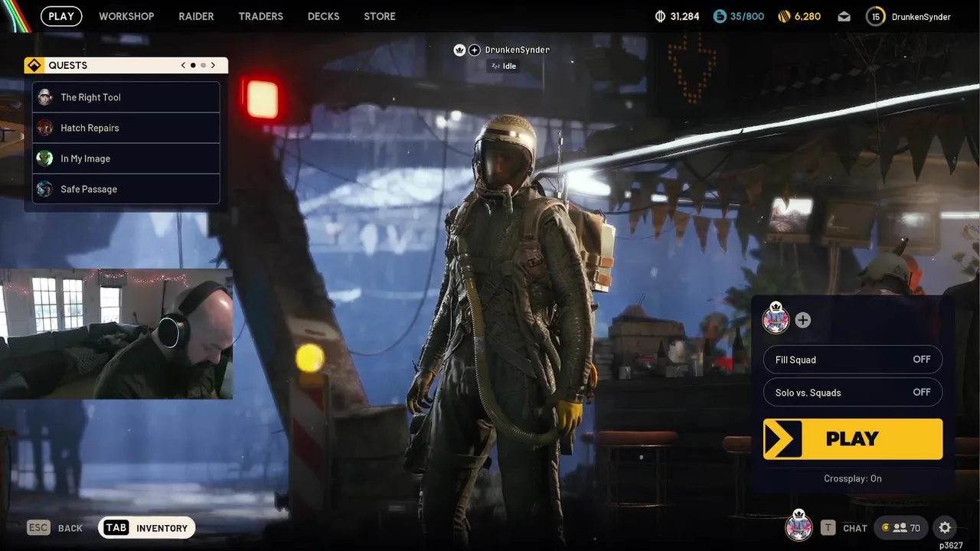Click the Crossplay: On label
The width and height of the screenshot is (980, 551).
(853, 478)
